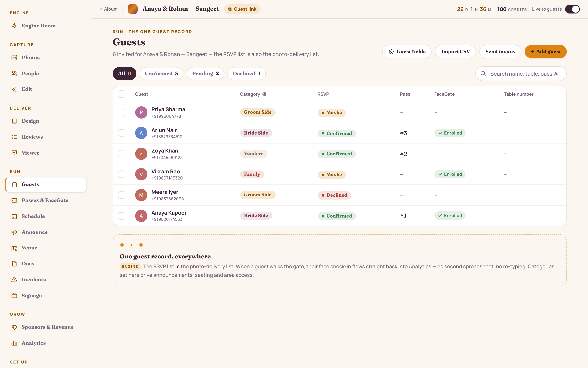Screen dimensions: 588x368
Task: Click Vikram Rao's Maybe RSVP badge
Action: tap(332, 175)
